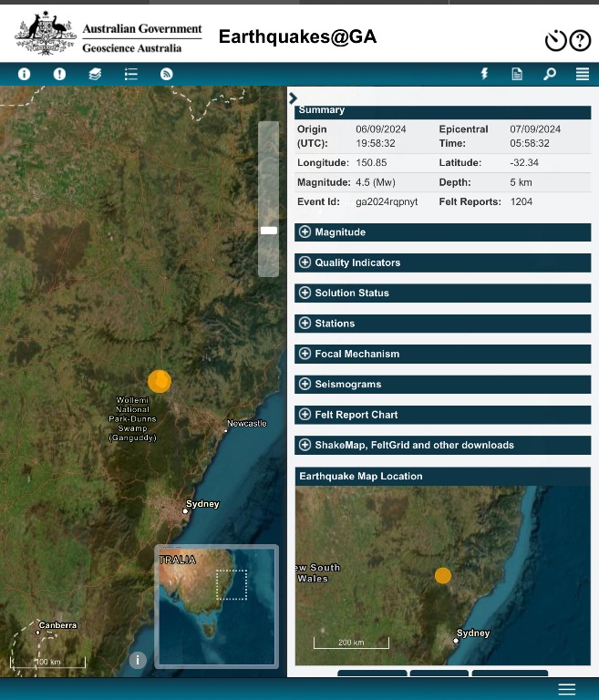Click the longitude value 150.85
Screen dimensions: 599x700
click(x=371, y=162)
